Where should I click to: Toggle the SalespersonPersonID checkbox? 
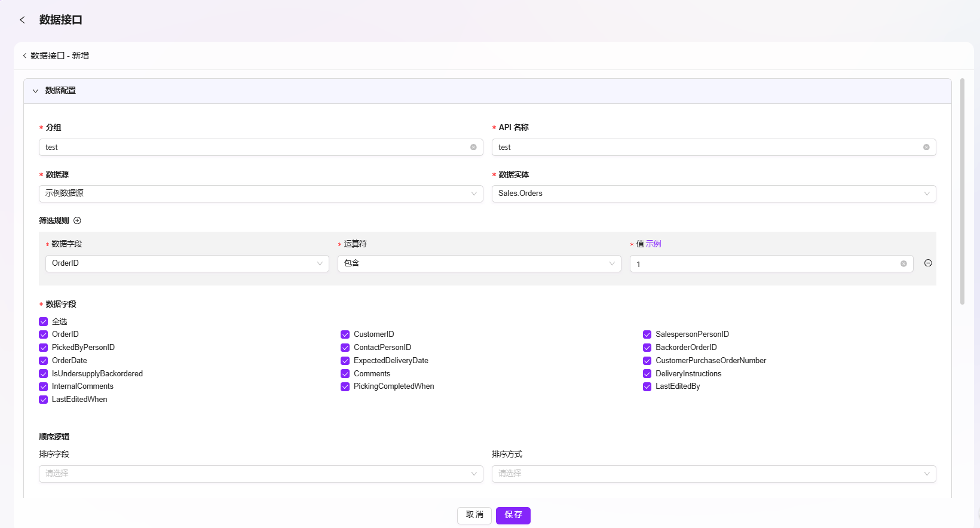coord(647,334)
